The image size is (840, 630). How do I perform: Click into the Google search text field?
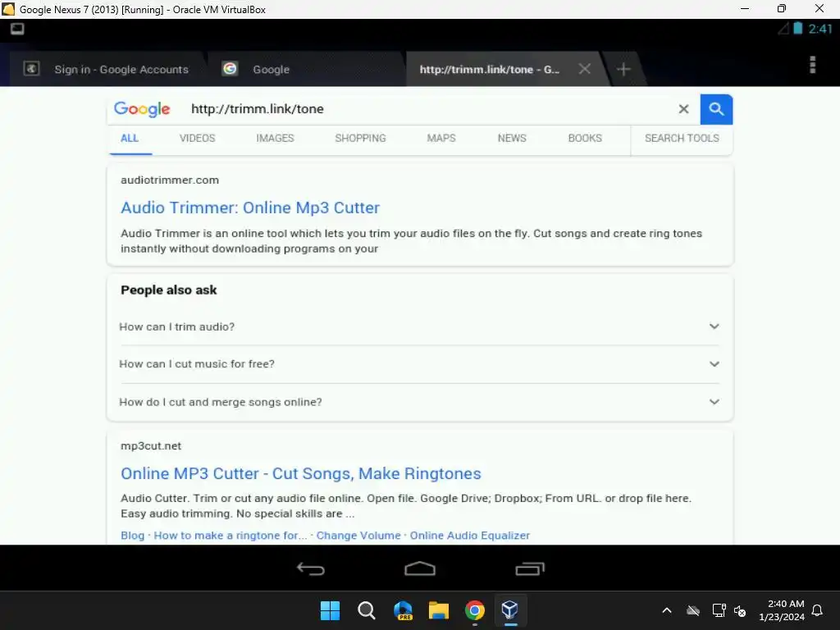(428, 109)
